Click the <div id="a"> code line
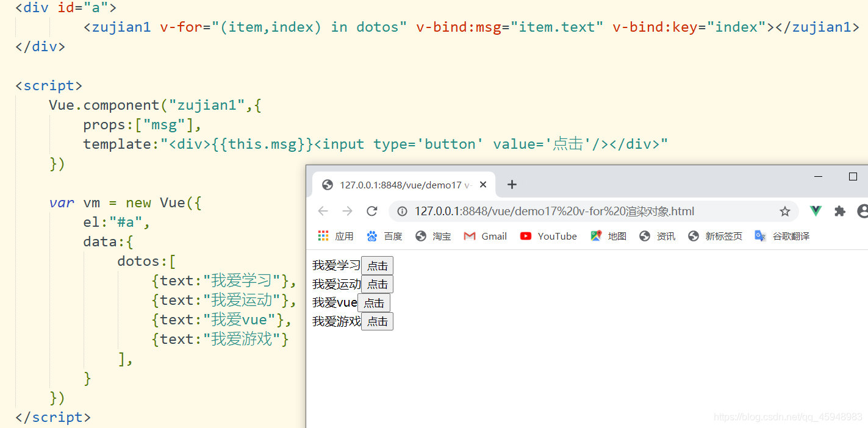This screenshot has width=868, height=428. (x=66, y=8)
